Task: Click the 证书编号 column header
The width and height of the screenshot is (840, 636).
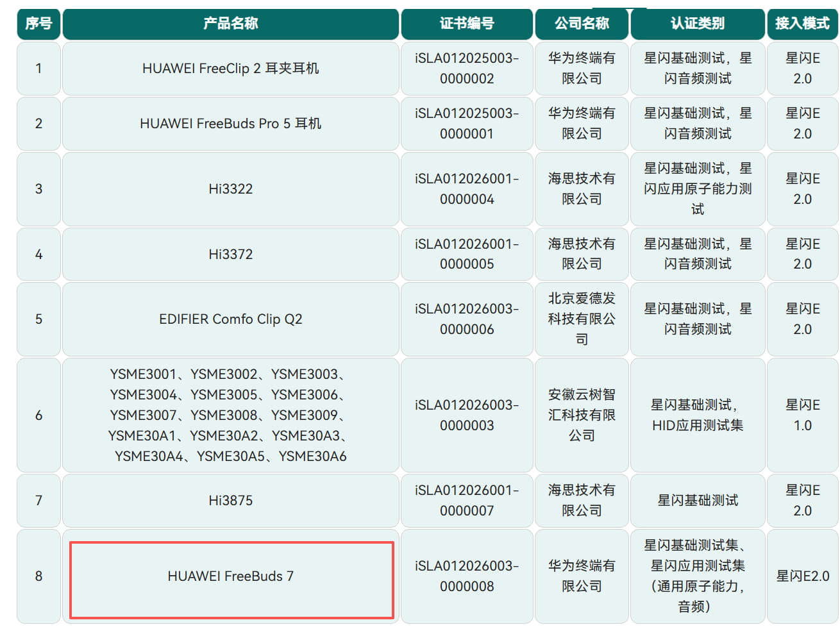Action: point(467,24)
